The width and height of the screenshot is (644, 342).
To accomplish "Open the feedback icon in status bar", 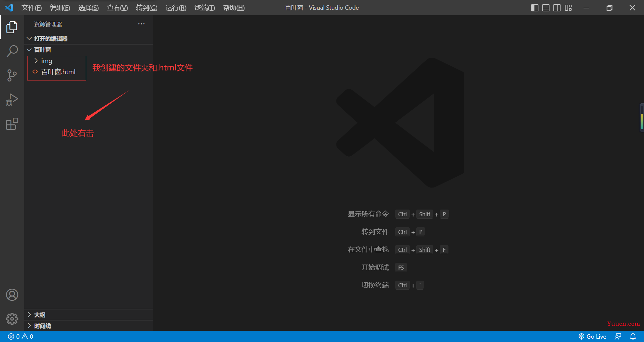I will 618,336.
